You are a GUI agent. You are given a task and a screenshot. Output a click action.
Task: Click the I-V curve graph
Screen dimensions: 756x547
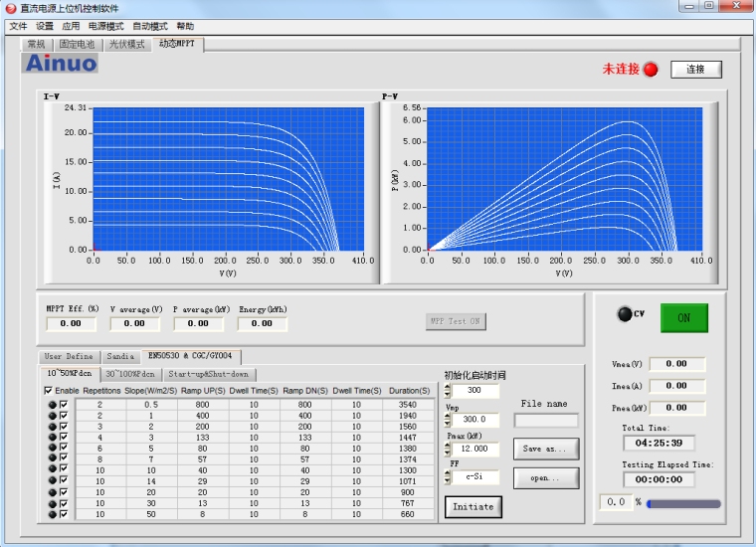click(233, 179)
